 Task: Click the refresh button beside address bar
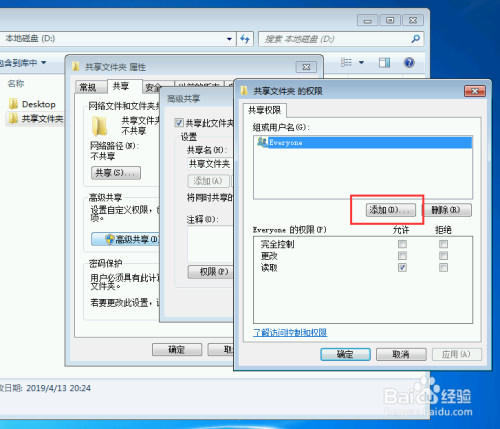245,39
